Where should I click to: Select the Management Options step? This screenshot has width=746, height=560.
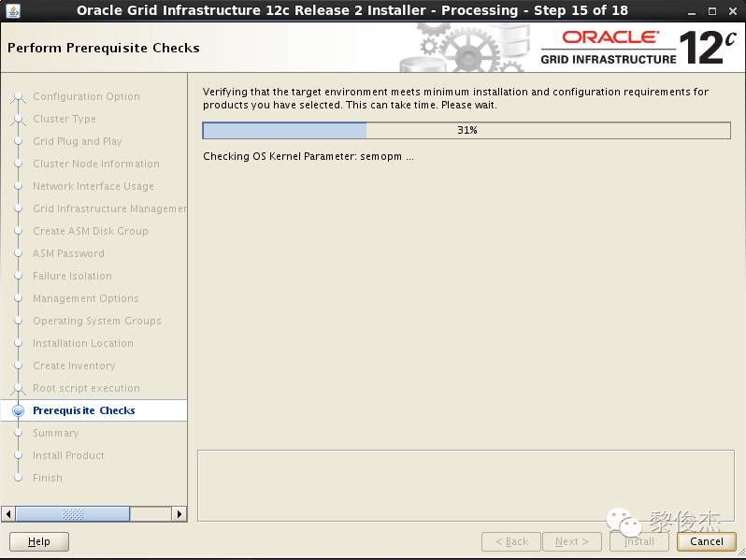[86, 298]
